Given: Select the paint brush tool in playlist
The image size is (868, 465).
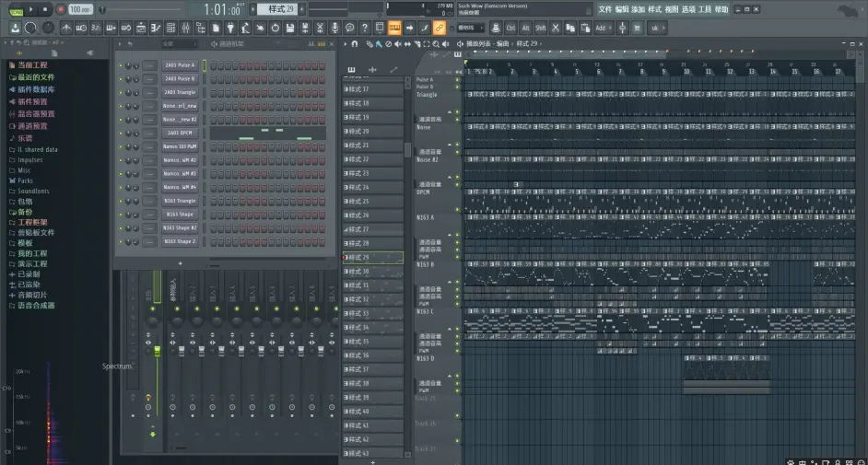Looking at the screenshot, I should [379, 43].
